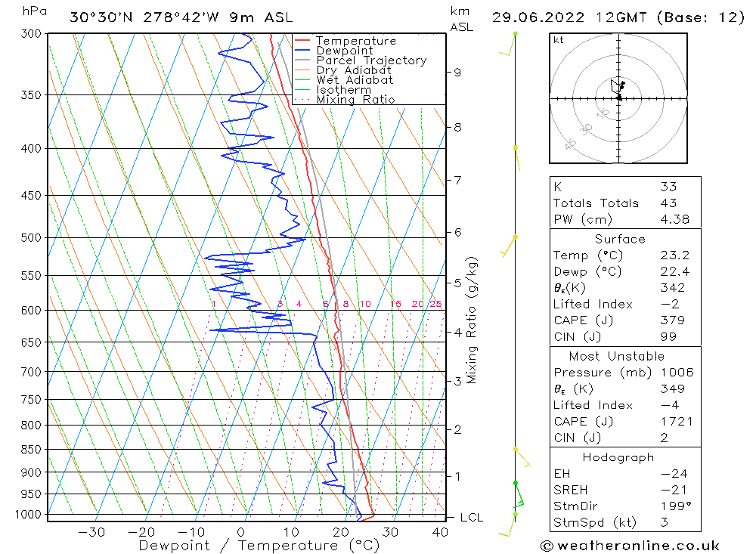Click the Totals Totals value 43

tap(668, 203)
